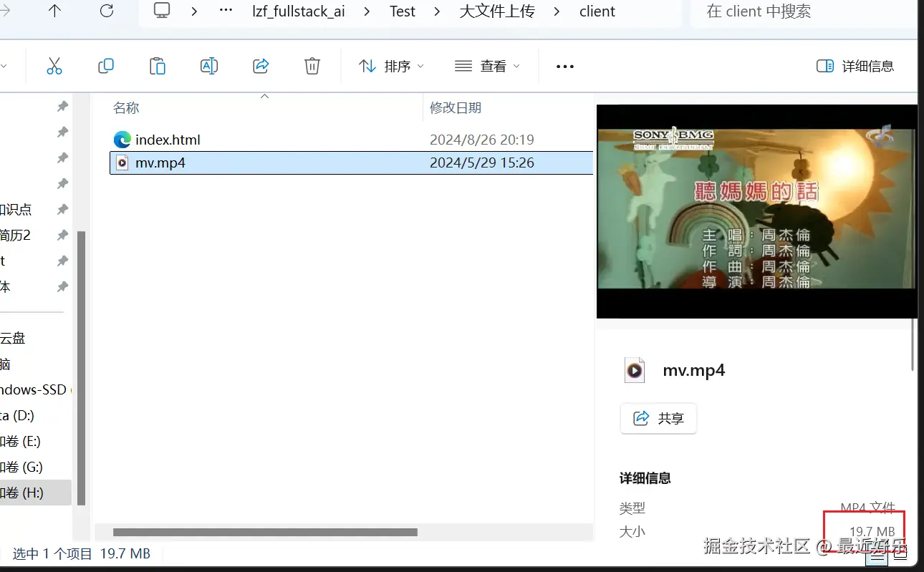Refresh the current folder view
This screenshot has height=572, width=924.
[107, 11]
